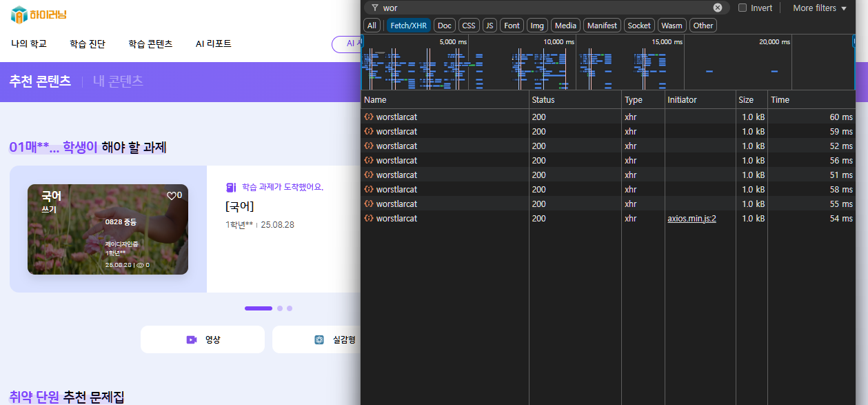868x405 pixels.
Task: Sort requests by Time column header
Action: click(x=780, y=100)
